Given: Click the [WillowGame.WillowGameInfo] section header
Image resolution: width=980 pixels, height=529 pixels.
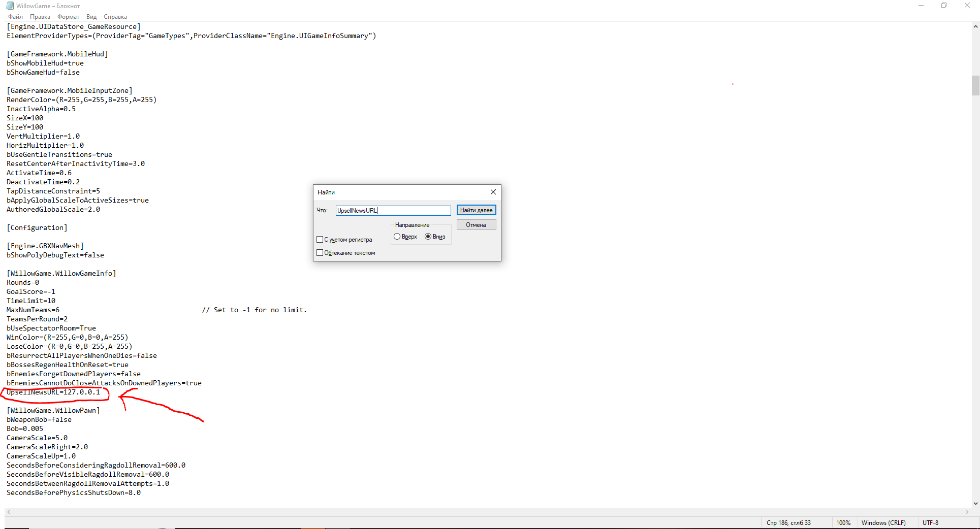Looking at the screenshot, I should pos(61,274).
